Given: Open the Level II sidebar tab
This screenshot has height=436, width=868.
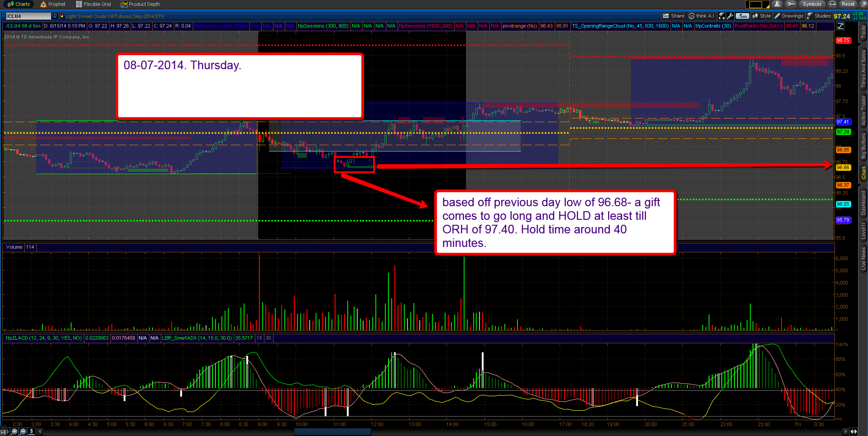Looking at the screenshot, I should [x=863, y=231].
